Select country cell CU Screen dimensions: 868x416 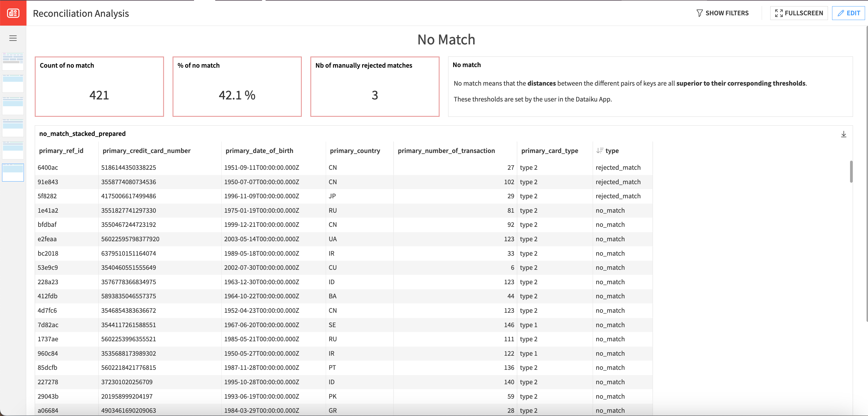point(333,267)
